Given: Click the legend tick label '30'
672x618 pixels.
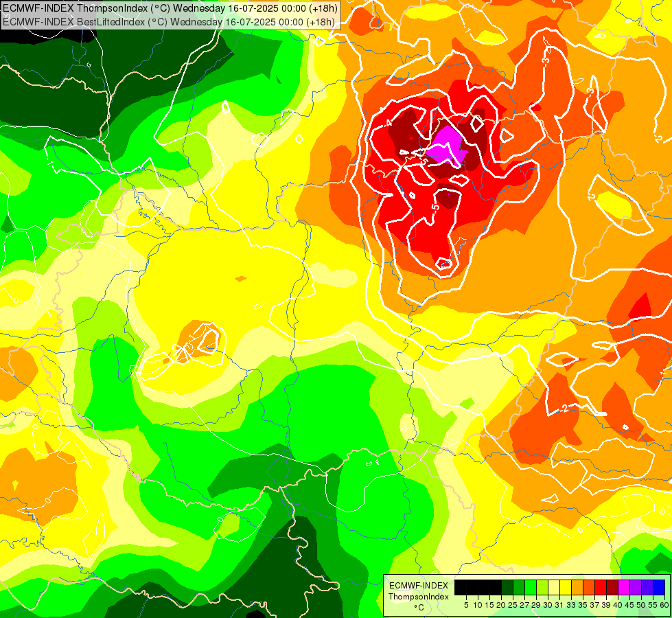Looking at the screenshot, I should pos(548,605).
